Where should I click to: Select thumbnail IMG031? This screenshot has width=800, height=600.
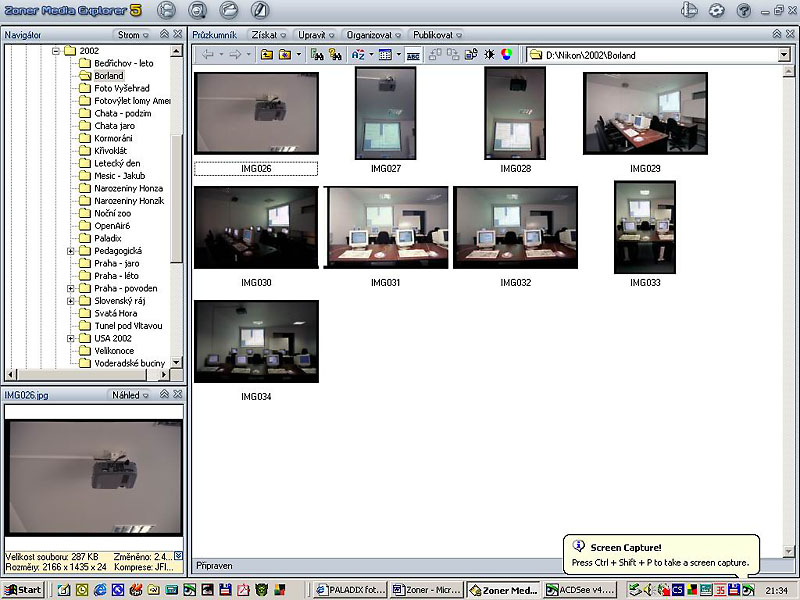click(386, 227)
